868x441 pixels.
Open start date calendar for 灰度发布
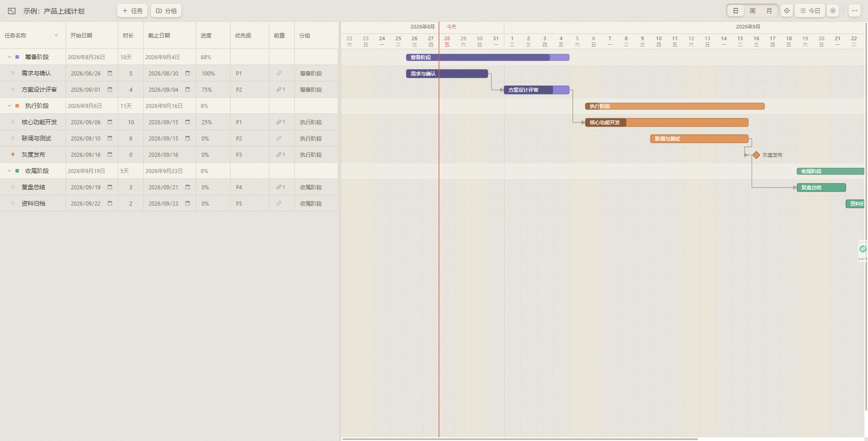pyautogui.click(x=110, y=155)
